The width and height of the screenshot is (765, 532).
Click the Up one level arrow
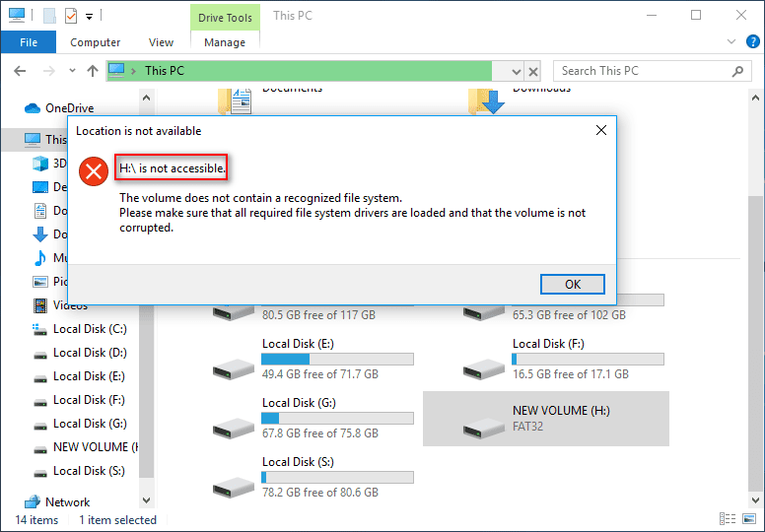(93, 71)
